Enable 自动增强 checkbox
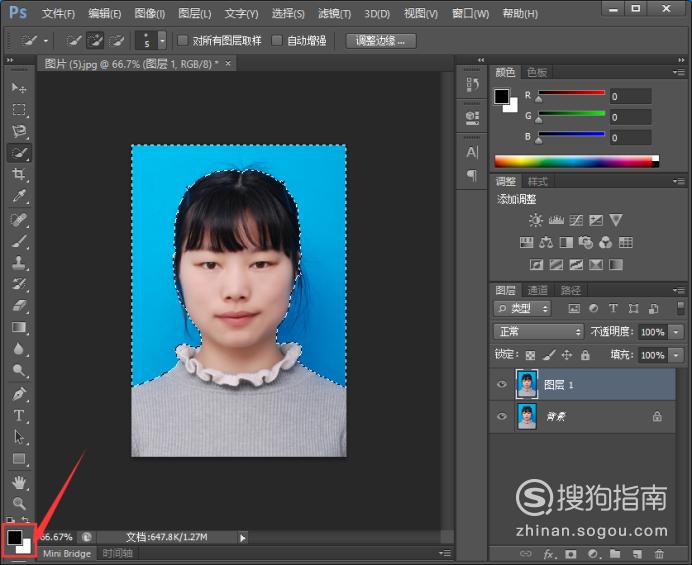The width and height of the screenshot is (692, 565). coord(277,41)
